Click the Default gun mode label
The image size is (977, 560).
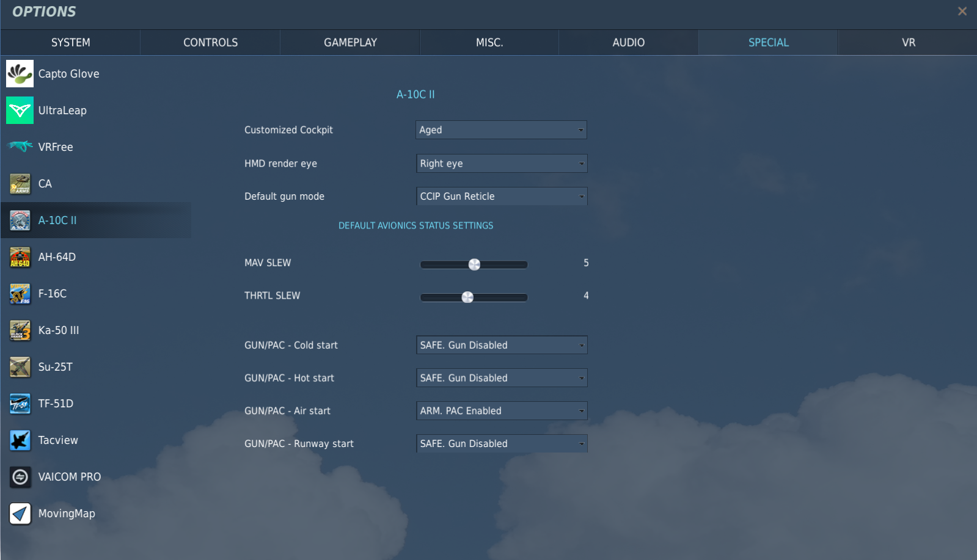tap(284, 197)
